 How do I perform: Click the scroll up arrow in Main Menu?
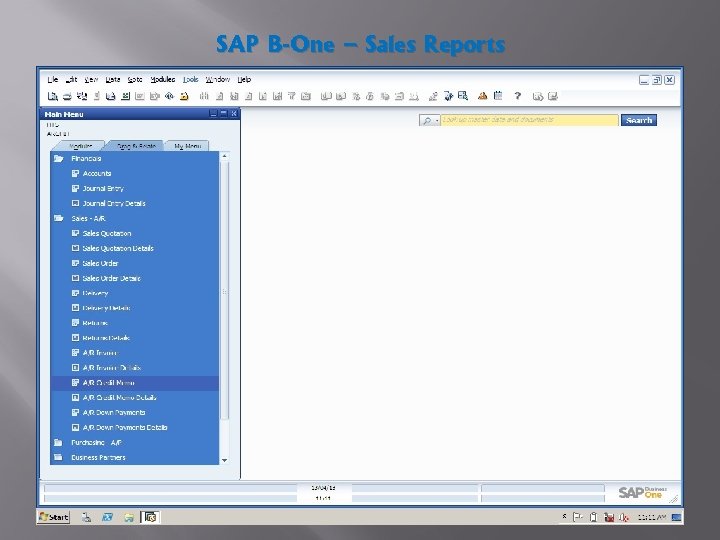tap(225, 157)
